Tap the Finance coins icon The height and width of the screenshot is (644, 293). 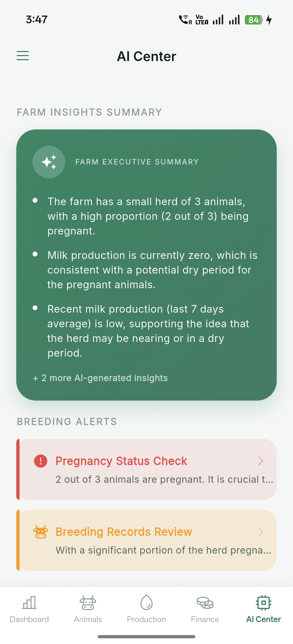pos(205,602)
